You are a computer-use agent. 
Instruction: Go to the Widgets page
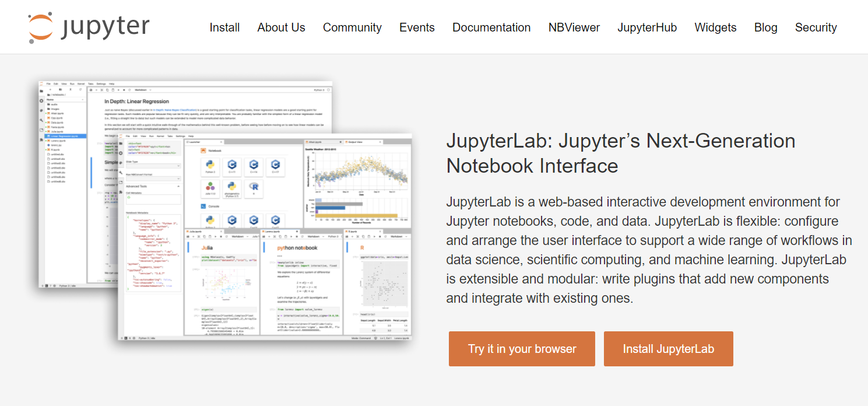point(715,27)
